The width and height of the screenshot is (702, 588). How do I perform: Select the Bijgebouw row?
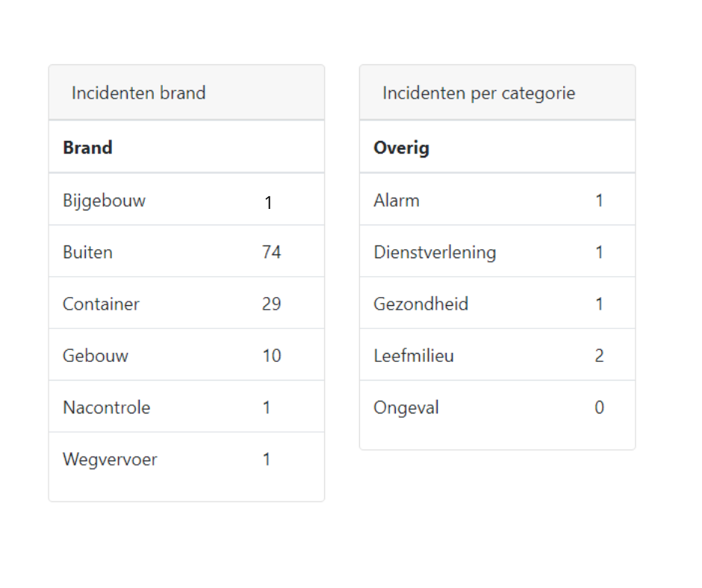click(186, 199)
